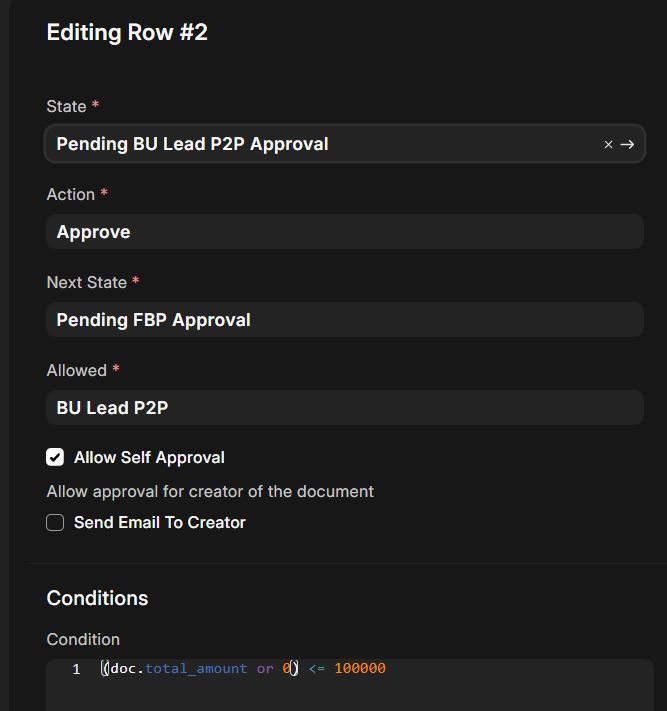
Task: Click the Send Email To Creator label
Action: [x=159, y=523]
